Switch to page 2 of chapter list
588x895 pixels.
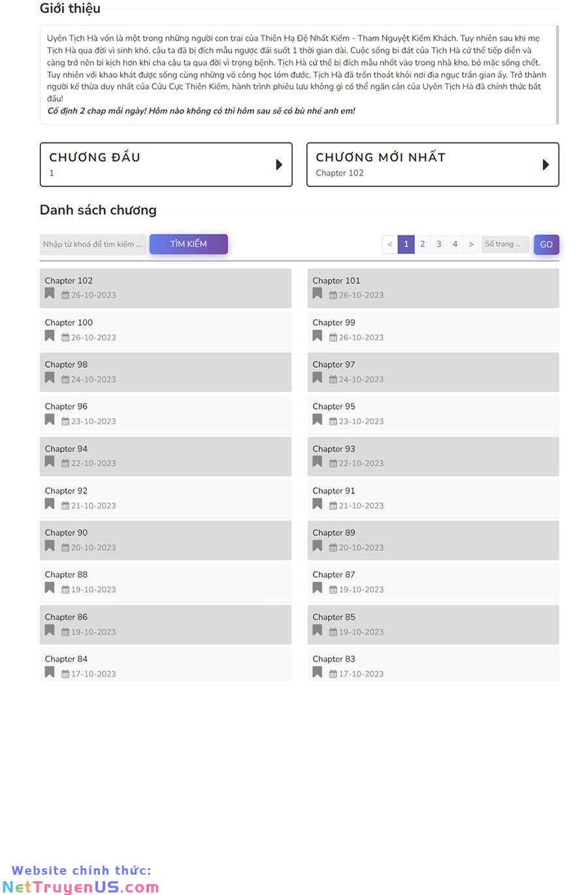pyautogui.click(x=423, y=245)
